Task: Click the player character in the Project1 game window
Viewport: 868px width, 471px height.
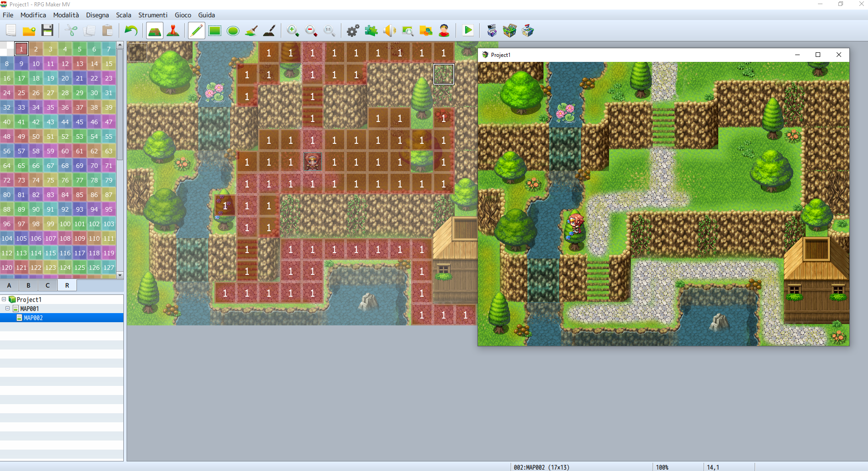Action: pos(575,223)
